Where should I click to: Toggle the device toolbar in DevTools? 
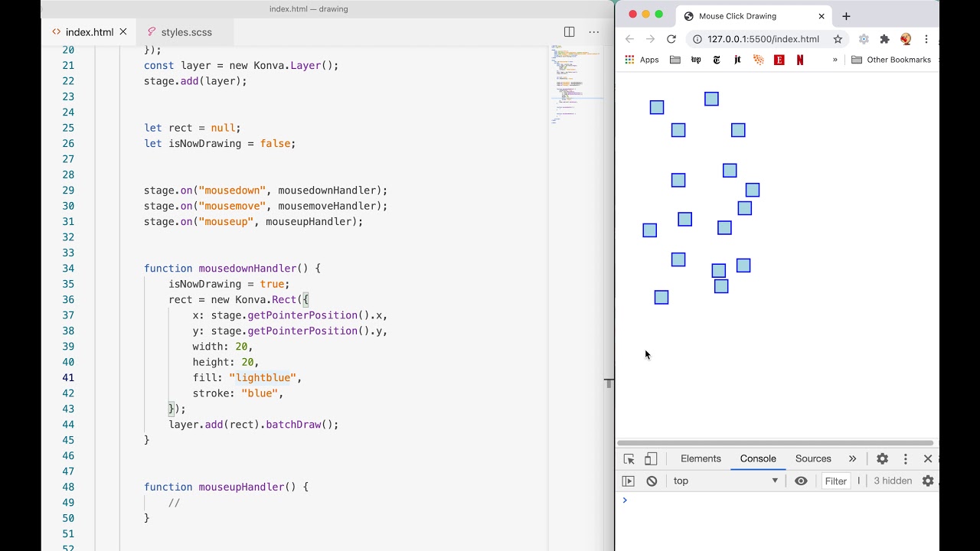pos(651,459)
